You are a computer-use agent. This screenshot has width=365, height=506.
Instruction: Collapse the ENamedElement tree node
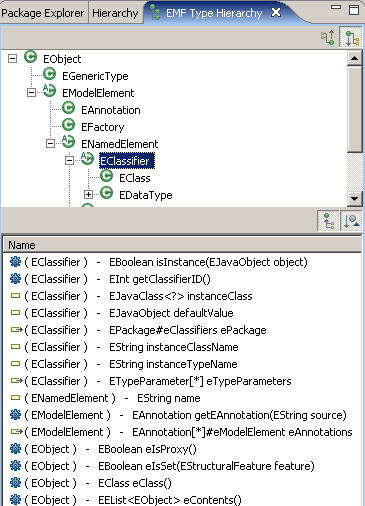pyautogui.click(x=50, y=144)
